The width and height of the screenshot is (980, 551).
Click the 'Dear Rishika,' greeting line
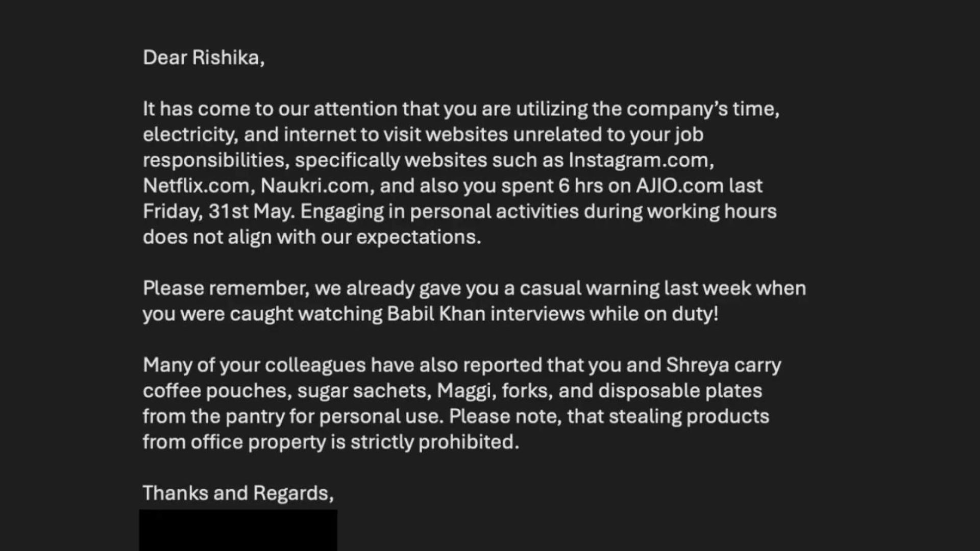[x=204, y=58]
